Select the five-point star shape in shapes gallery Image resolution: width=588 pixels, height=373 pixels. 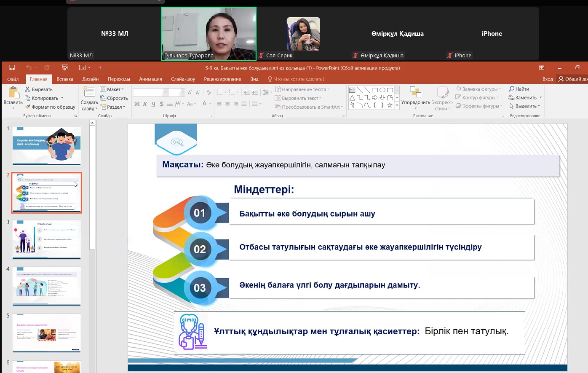390,105
